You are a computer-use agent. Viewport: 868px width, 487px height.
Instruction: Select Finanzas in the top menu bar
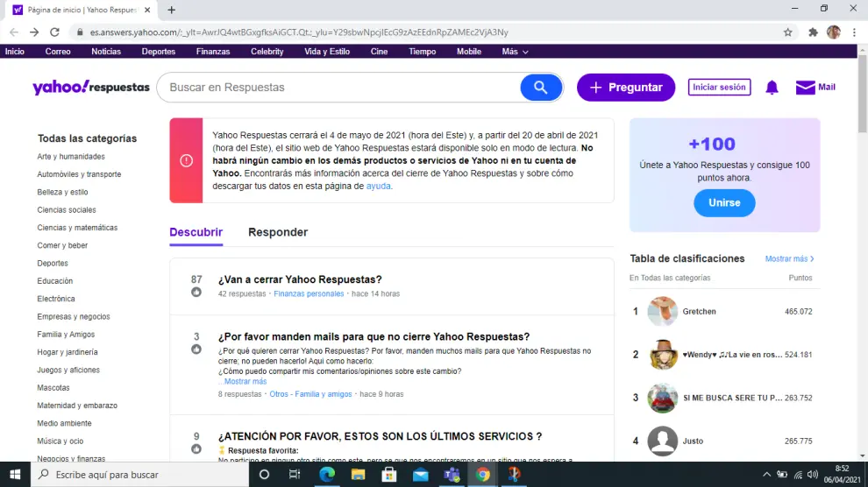pos(213,52)
